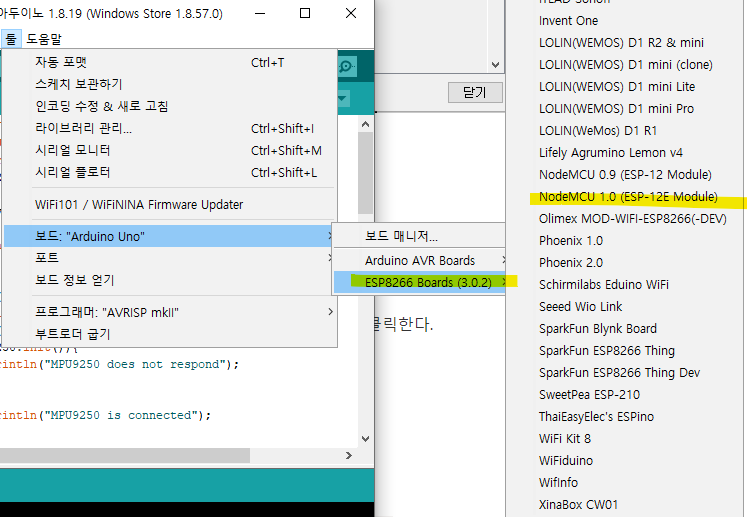Select 자동 포맷 menu entry
Viewport: 752px width, 517px height.
pos(170,62)
